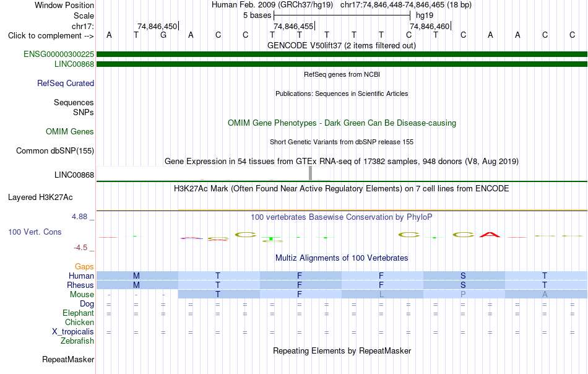Click the LINC00868 green transcript bar

342,64
